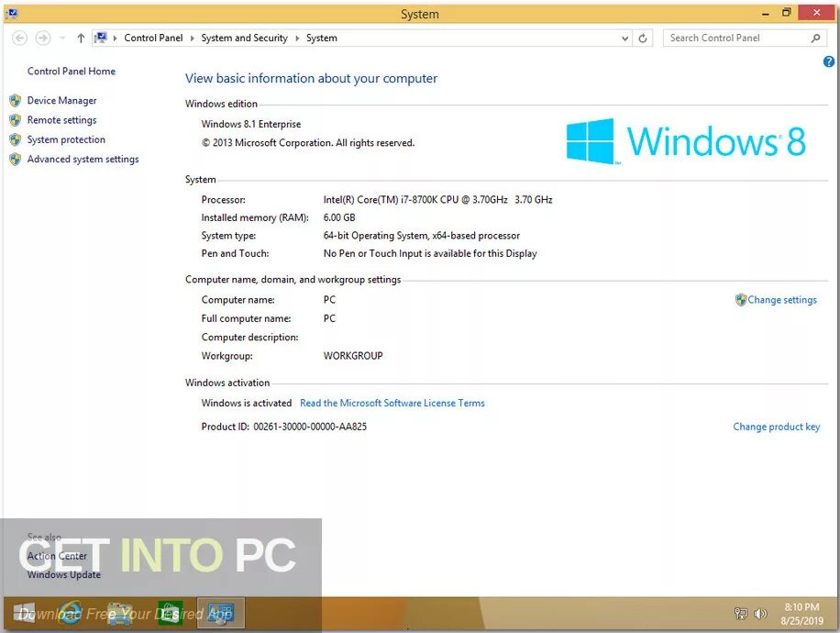Click the System window title bar icon
The width and height of the screenshot is (840, 633).
pyautogui.click(x=12, y=14)
